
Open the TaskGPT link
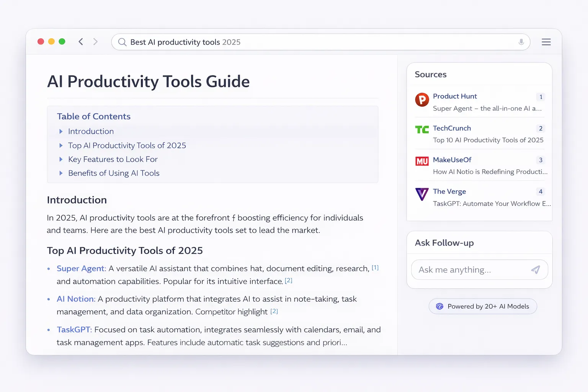coord(74,330)
